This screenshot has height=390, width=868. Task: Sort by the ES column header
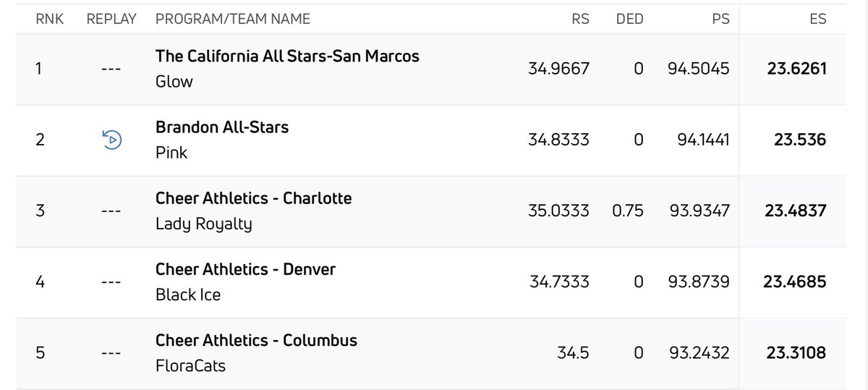(817, 20)
